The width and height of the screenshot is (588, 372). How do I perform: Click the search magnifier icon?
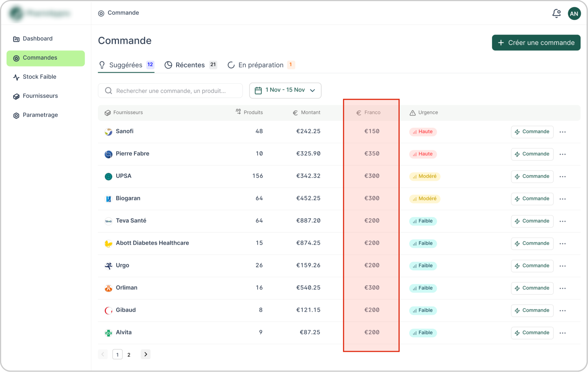click(x=108, y=91)
